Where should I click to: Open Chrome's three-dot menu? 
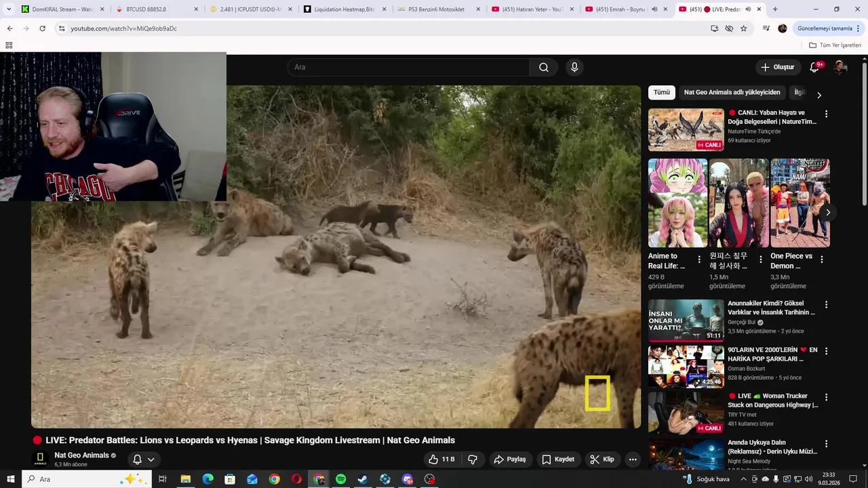[859, 28]
